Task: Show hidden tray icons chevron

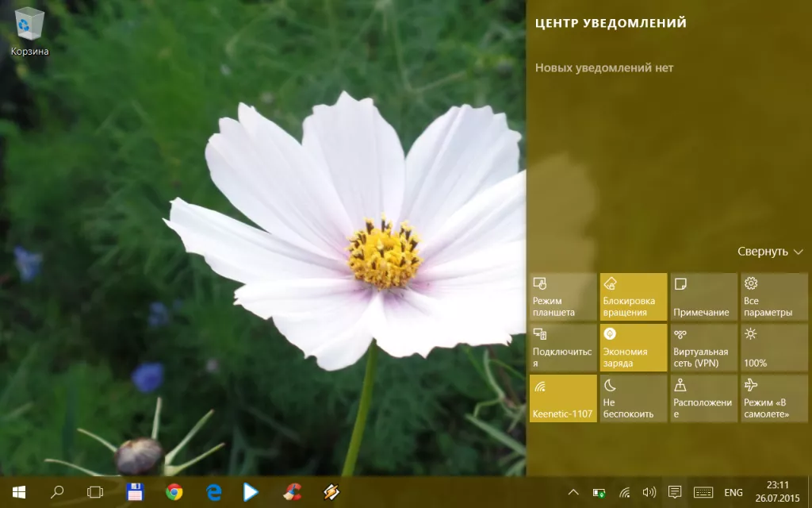Action: tap(573, 492)
